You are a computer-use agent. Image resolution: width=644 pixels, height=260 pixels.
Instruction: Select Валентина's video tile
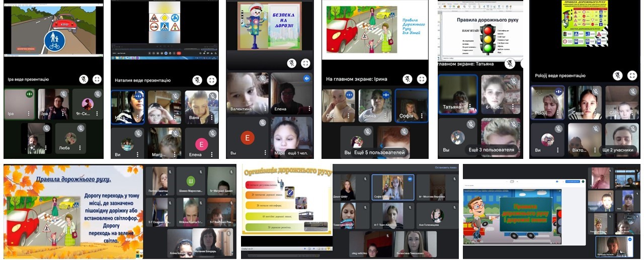(x=247, y=94)
